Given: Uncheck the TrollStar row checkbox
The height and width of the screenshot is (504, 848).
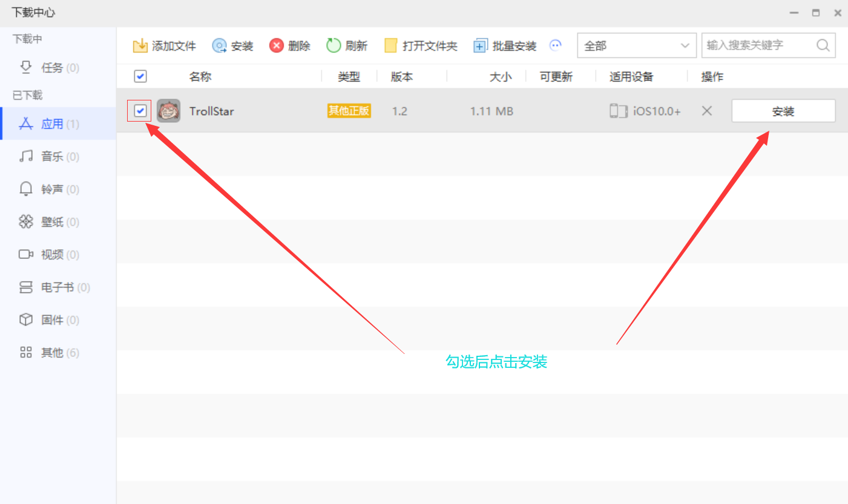Looking at the screenshot, I should [x=140, y=111].
